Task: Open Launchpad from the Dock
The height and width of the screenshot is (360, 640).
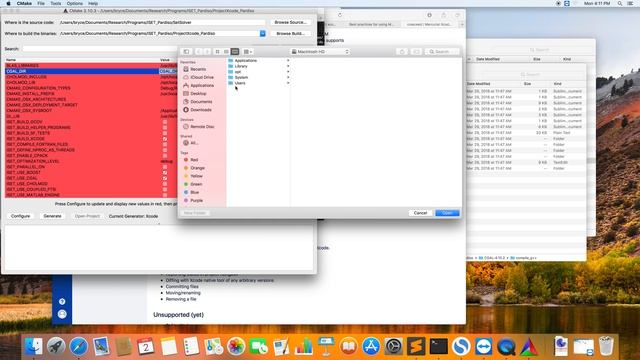Action: pyautogui.click(x=56, y=346)
